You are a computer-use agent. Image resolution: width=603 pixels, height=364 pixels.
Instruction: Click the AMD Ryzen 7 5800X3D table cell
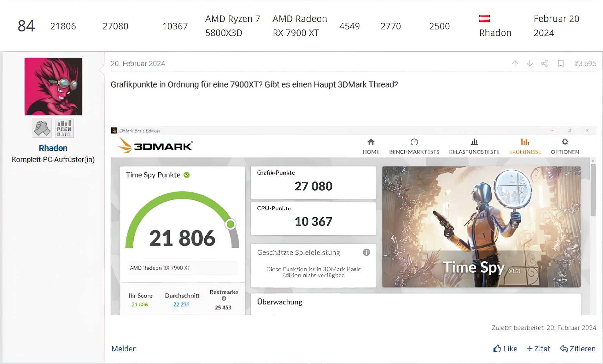[x=232, y=26]
